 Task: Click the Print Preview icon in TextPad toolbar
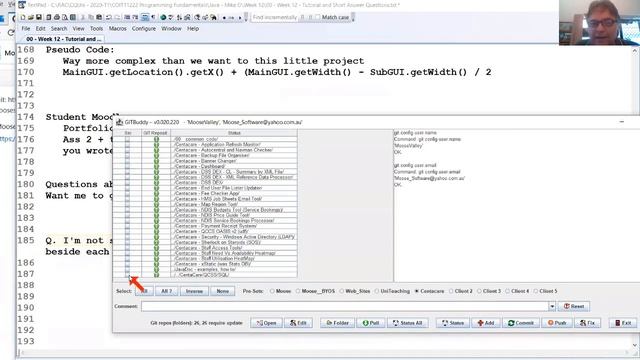(x=65, y=18)
